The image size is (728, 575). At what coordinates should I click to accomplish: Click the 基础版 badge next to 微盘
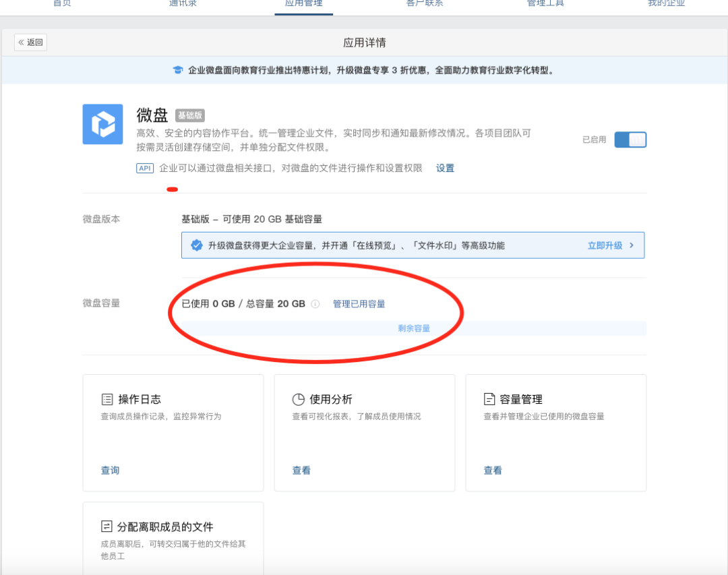[190, 115]
